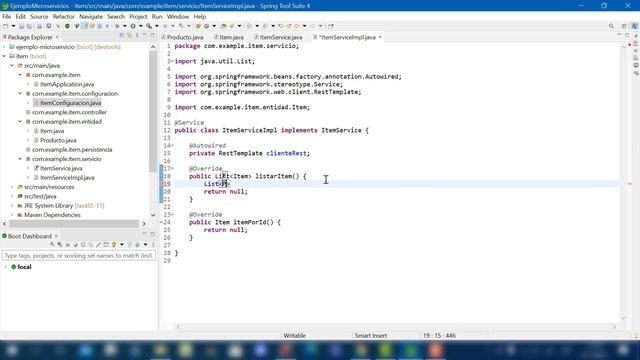Click the lightbulb icon in Boot Dashboard
Image resolution: width=640 pixels, height=360 pixels.
point(114,244)
